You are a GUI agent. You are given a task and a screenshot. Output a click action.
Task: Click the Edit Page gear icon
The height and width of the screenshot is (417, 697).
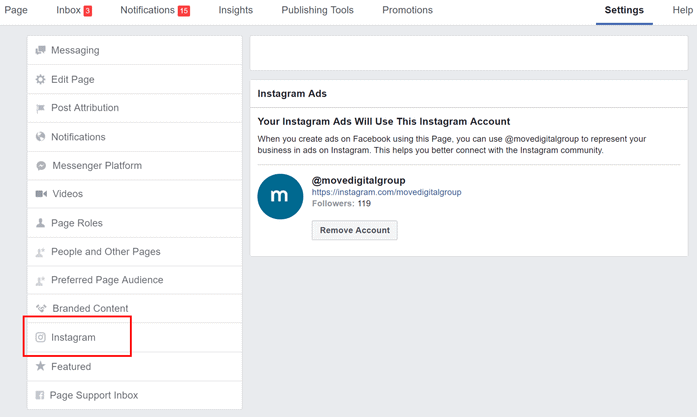40,79
